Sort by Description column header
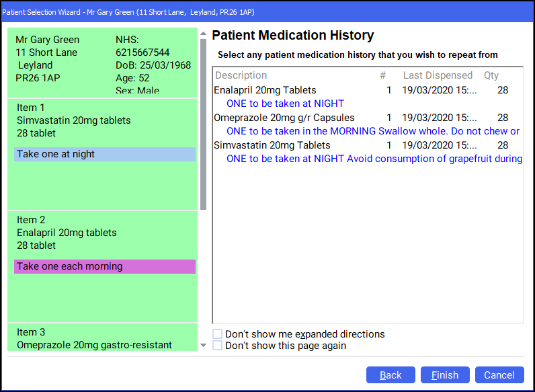Screen dimensions: 535x392 (241, 75)
